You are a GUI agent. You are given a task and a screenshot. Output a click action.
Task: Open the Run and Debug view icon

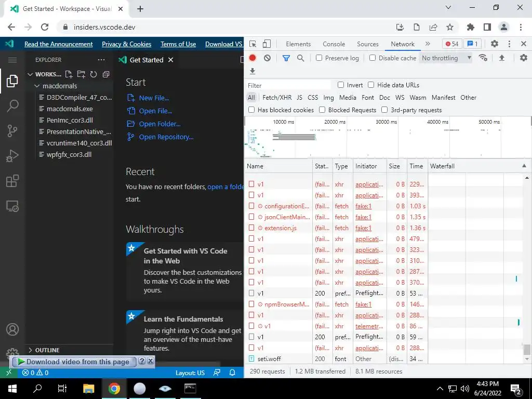point(12,156)
